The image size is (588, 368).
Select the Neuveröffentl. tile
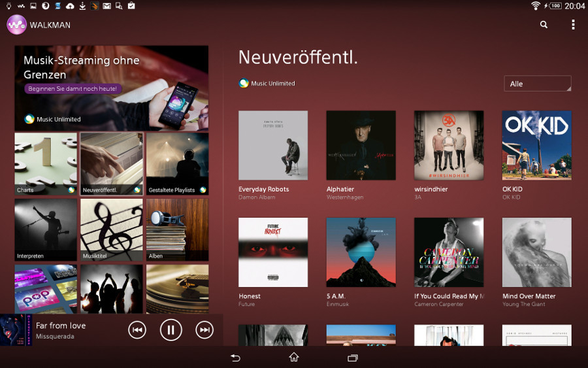[x=112, y=164]
